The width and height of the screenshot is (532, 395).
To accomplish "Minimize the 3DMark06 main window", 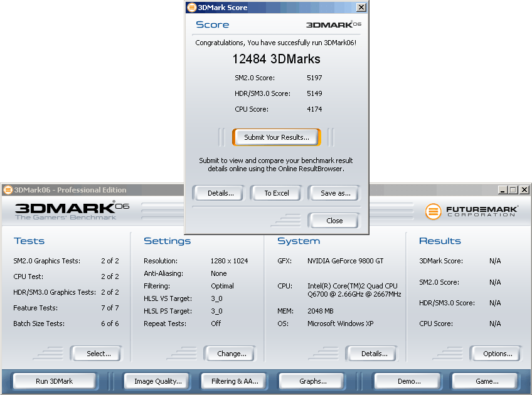I will (503, 190).
